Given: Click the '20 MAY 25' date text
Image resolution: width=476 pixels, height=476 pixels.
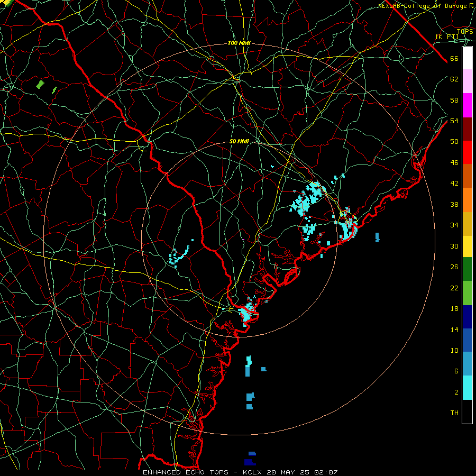Looking at the screenshot, I should click(288, 472).
